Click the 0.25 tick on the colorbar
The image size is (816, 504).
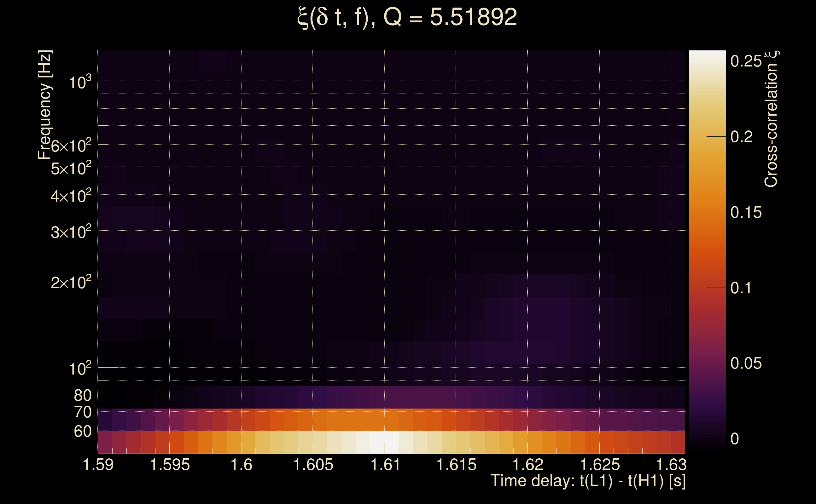pos(746,61)
